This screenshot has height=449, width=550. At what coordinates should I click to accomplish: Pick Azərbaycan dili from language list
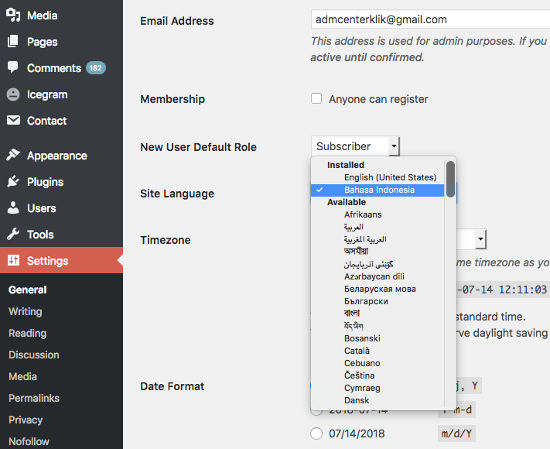(374, 276)
